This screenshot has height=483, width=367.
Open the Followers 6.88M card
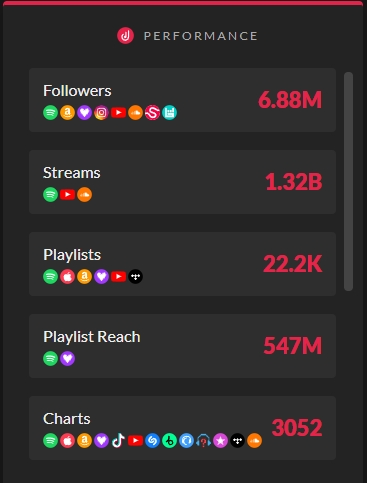click(x=182, y=100)
